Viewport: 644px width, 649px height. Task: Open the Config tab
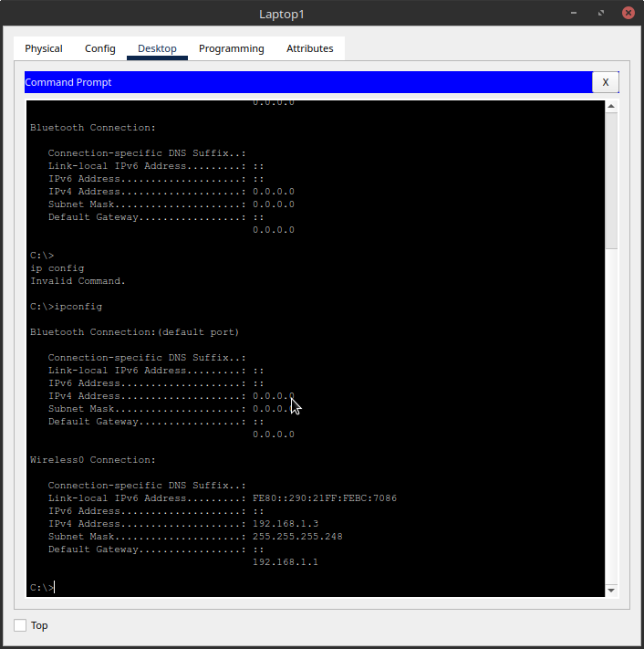[100, 48]
